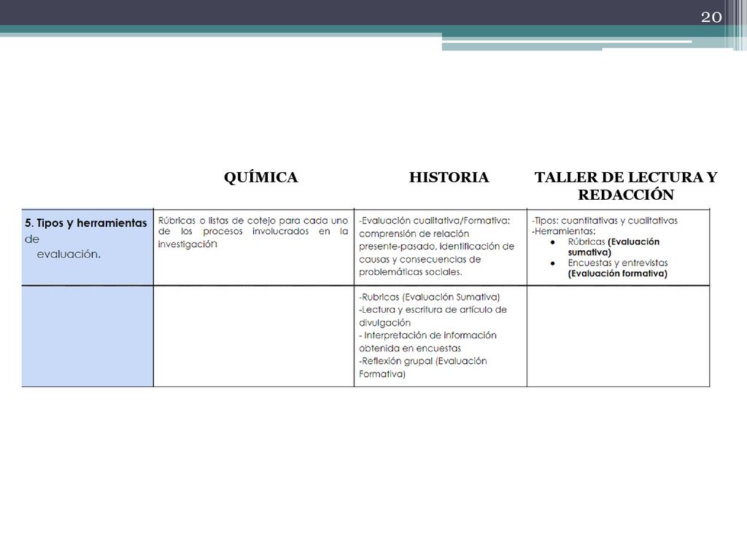Click '(Evaluación formativa)' bold text
Viewport: 747px width, 560px height.
(x=617, y=273)
